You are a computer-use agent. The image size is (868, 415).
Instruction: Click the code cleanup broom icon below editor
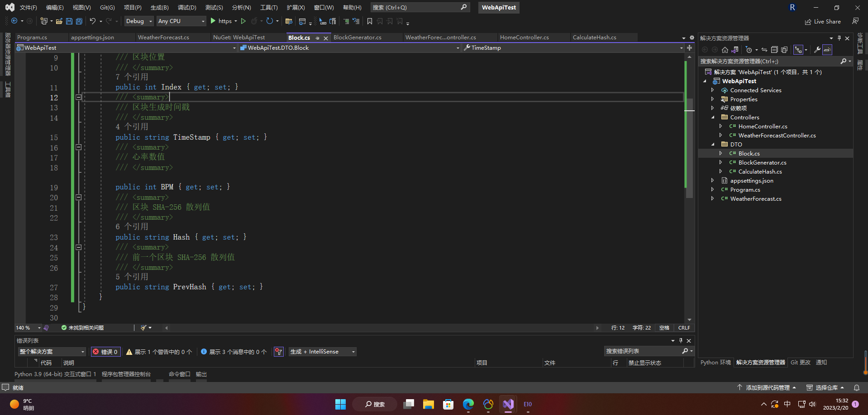pyautogui.click(x=144, y=328)
